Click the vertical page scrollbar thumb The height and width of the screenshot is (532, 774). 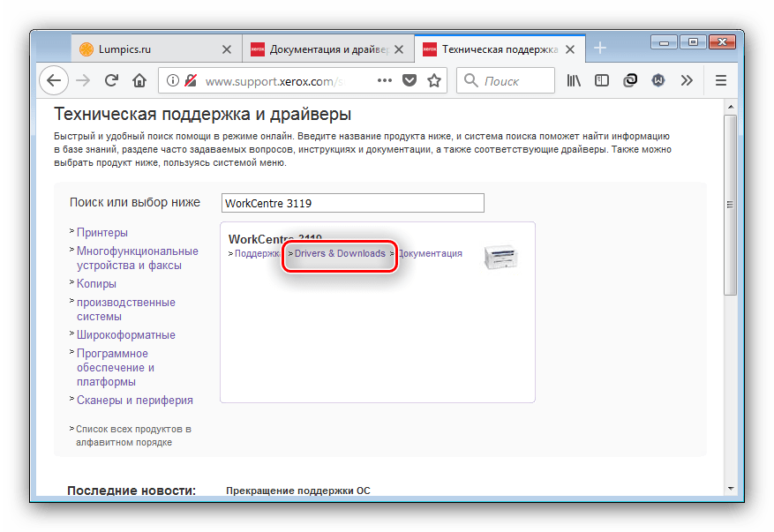click(x=729, y=203)
